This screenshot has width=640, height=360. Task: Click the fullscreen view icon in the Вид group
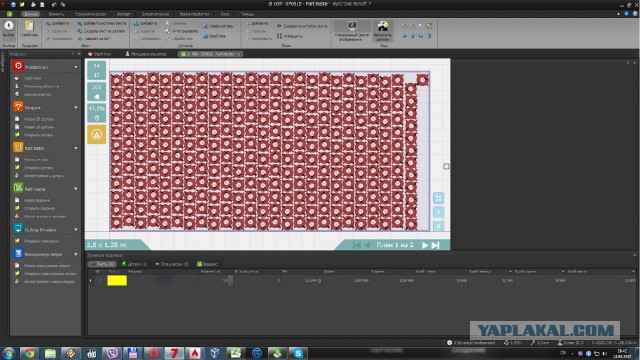(x=429, y=26)
